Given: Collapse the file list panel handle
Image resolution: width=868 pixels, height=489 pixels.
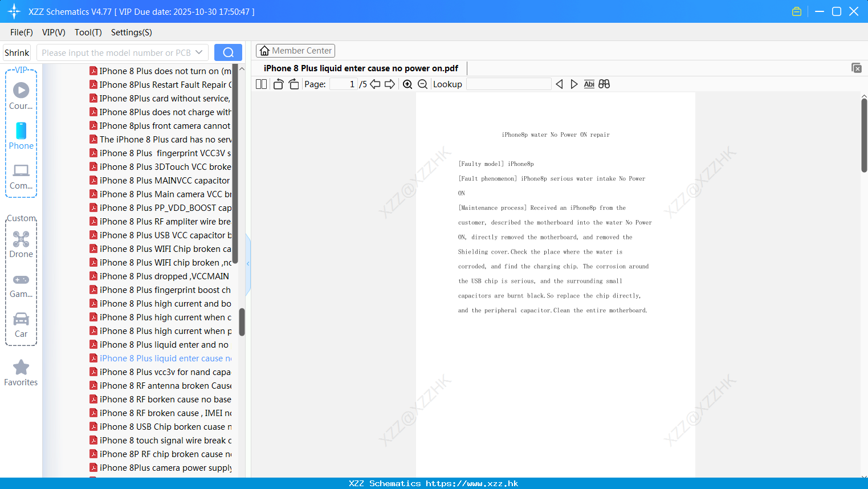Looking at the screenshot, I should coord(248,264).
